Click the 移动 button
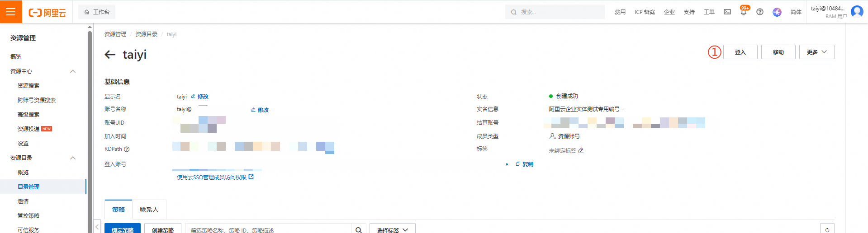This screenshot has height=233, width=868. point(778,52)
